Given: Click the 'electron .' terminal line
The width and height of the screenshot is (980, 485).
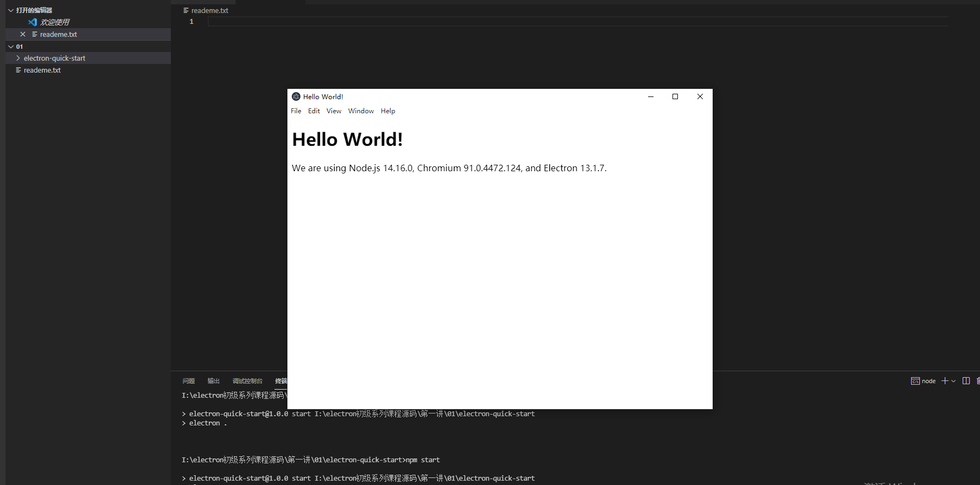Looking at the screenshot, I should pos(204,423).
